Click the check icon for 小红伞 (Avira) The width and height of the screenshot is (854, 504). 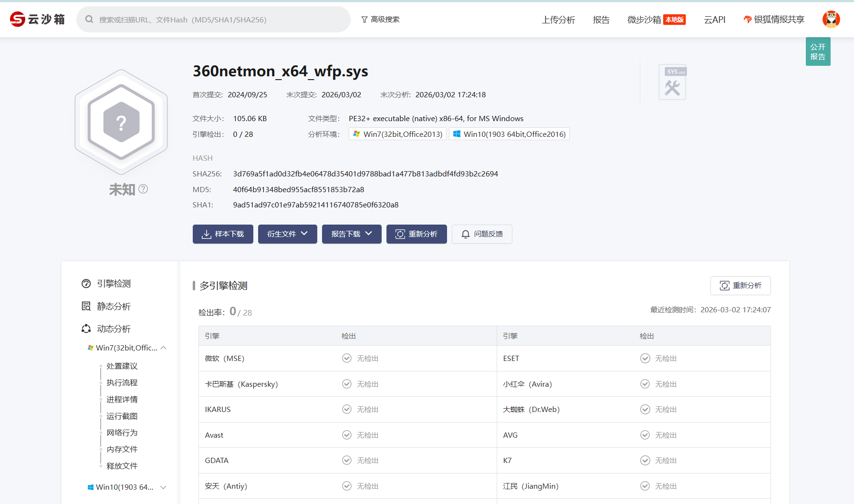coord(645,384)
